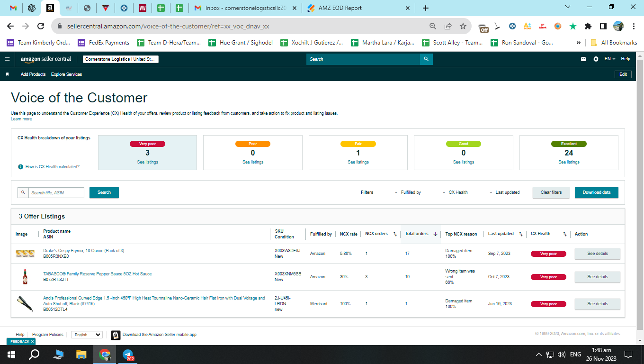The height and width of the screenshot is (364, 644).
Task: Click the Seller Central top Search field
Action: click(x=363, y=59)
